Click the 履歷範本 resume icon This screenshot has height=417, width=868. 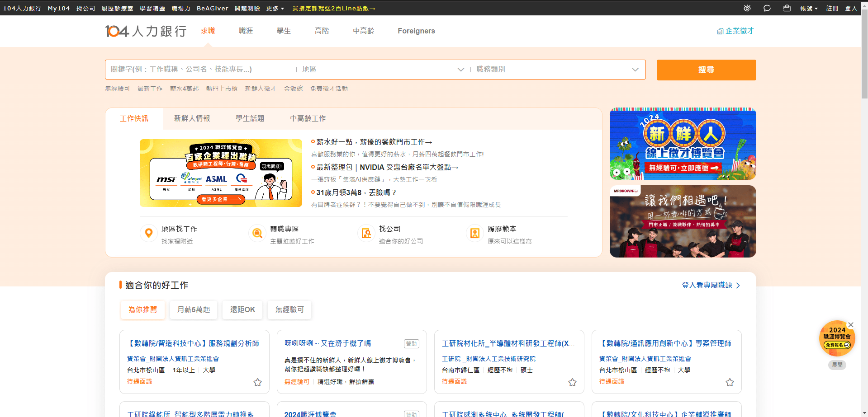(x=474, y=233)
